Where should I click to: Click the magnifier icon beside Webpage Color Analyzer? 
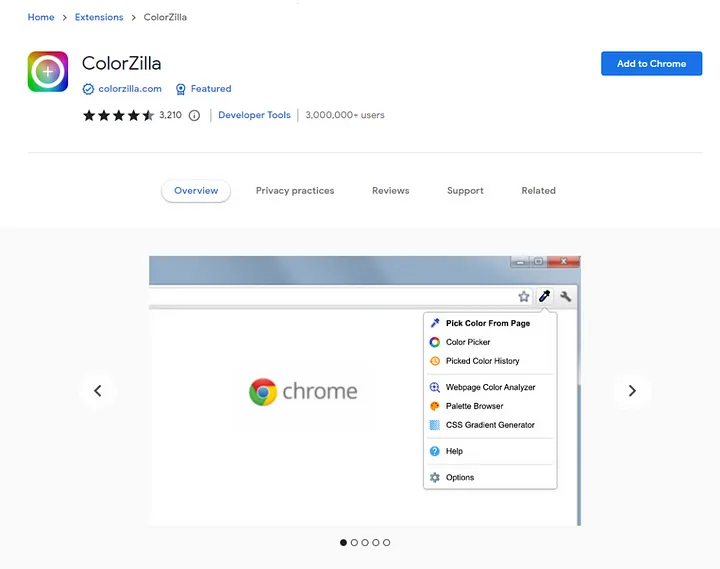click(434, 387)
